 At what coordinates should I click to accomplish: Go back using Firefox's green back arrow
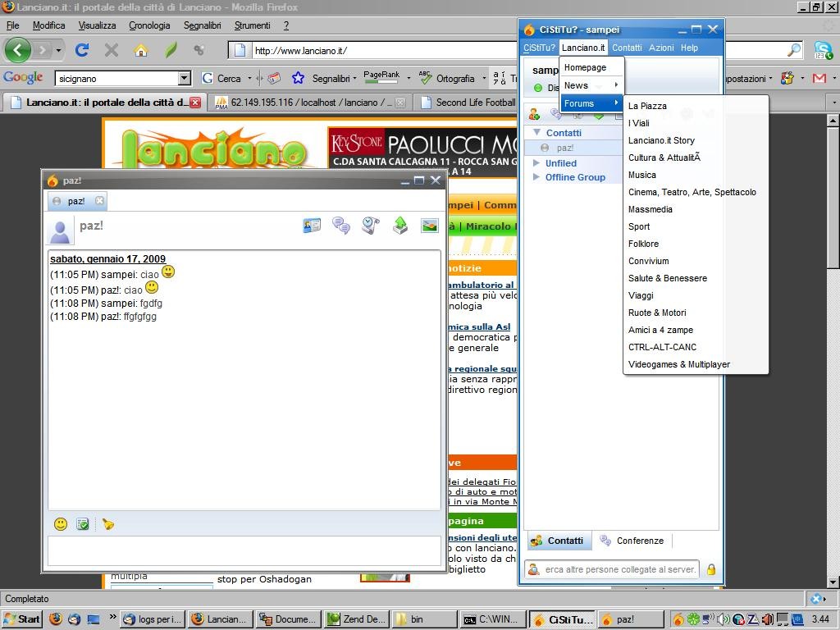pyautogui.click(x=18, y=50)
